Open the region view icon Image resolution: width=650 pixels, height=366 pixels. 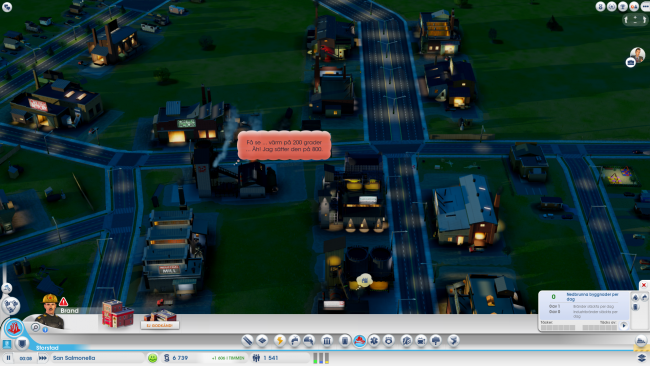tap(11, 306)
